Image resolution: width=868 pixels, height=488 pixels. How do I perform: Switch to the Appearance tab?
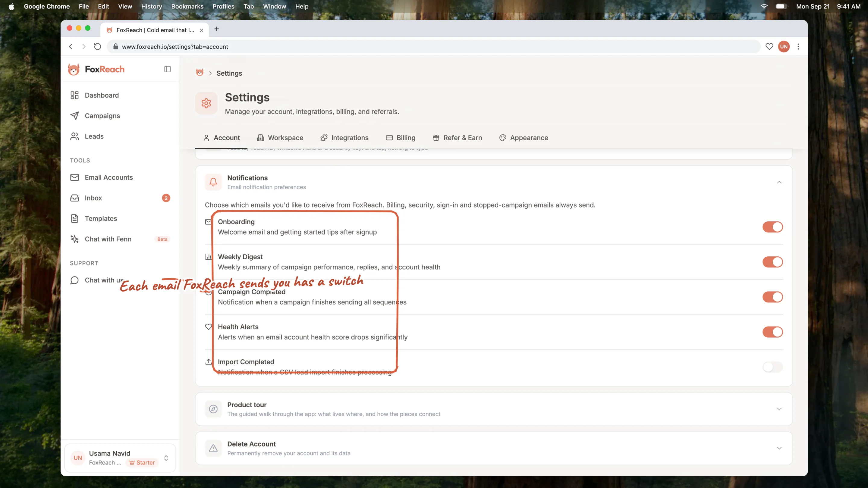[524, 138]
